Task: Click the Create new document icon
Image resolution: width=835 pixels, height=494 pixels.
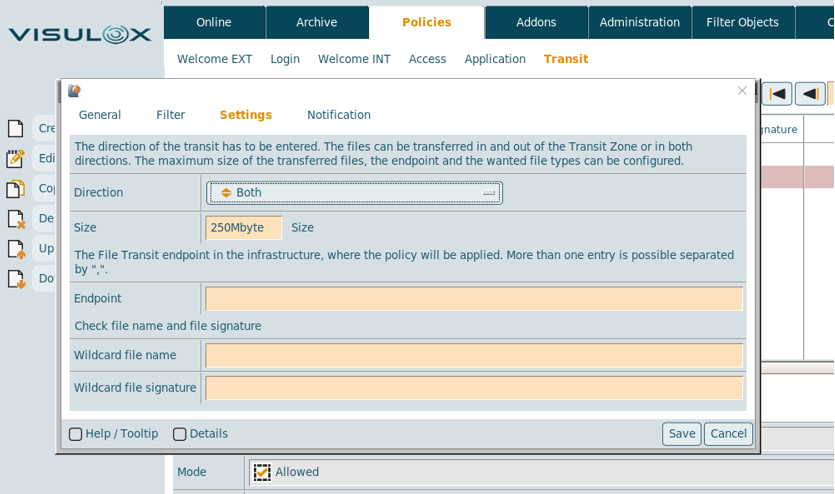Action: point(16,129)
